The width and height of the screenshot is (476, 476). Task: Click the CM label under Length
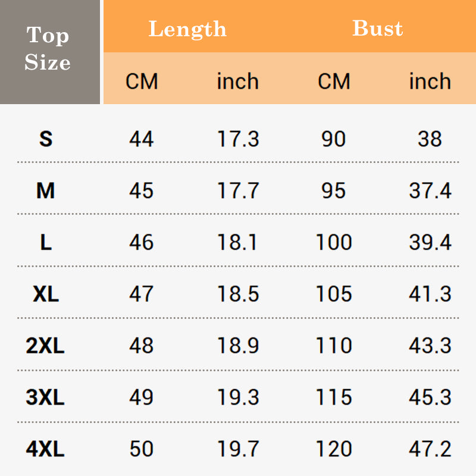[142, 81]
